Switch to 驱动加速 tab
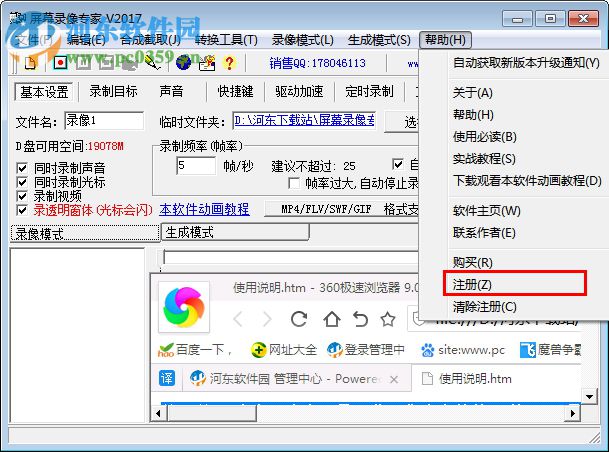 click(299, 92)
